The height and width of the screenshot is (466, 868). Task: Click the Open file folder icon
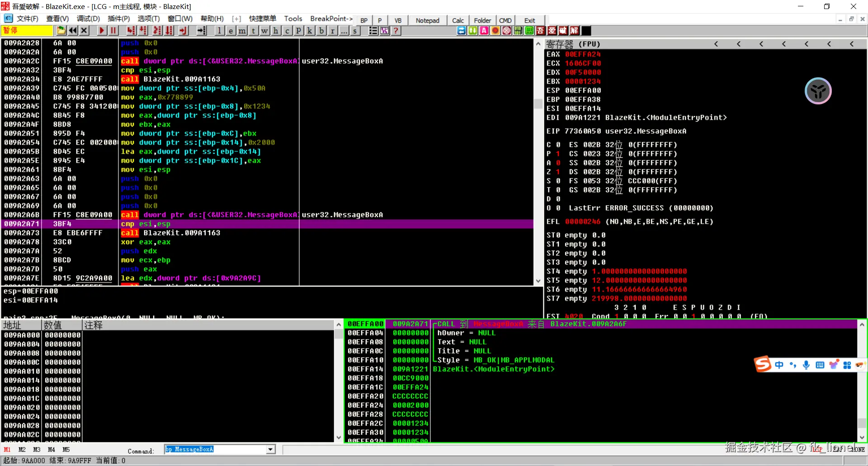(x=61, y=31)
